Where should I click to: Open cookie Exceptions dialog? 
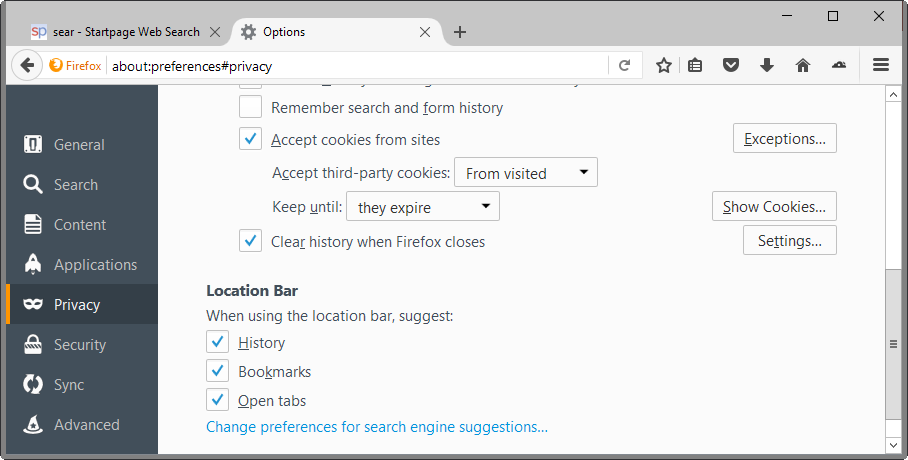[785, 138]
